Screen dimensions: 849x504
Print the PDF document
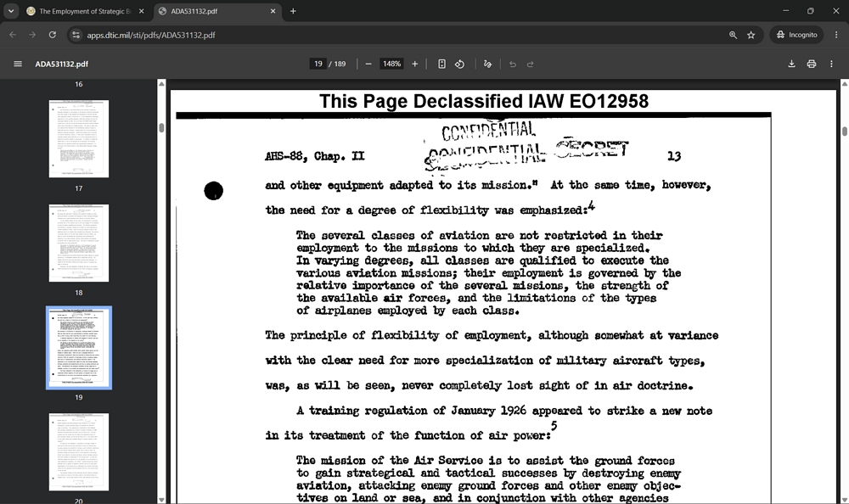pos(811,64)
